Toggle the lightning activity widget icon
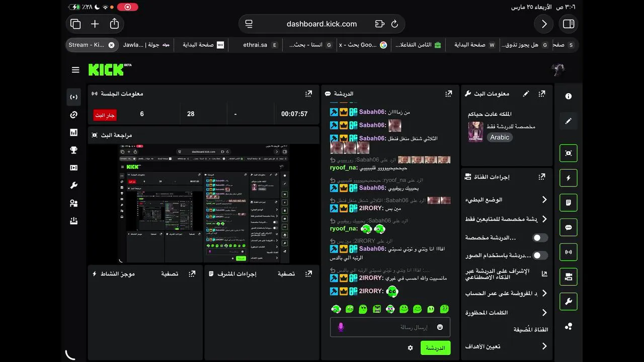 [569, 178]
